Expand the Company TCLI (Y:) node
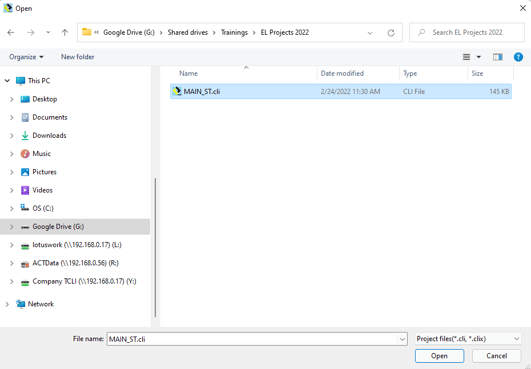The width and height of the screenshot is (531, 369). pyautogui.click(x=12, y=282)
